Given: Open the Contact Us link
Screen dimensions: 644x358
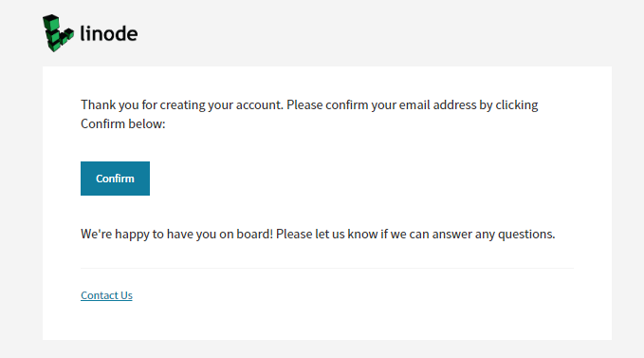Looking at the screenshot, I should tap(106, 295).
